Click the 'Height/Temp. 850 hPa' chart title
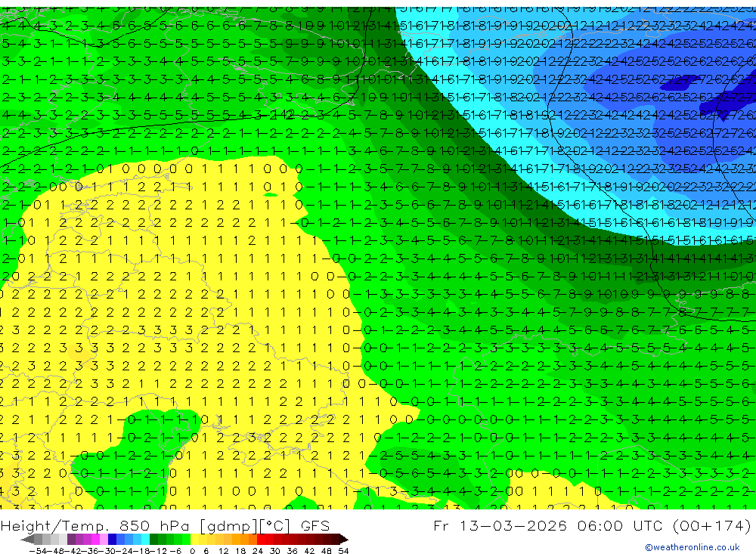 (x=97, y=525)
